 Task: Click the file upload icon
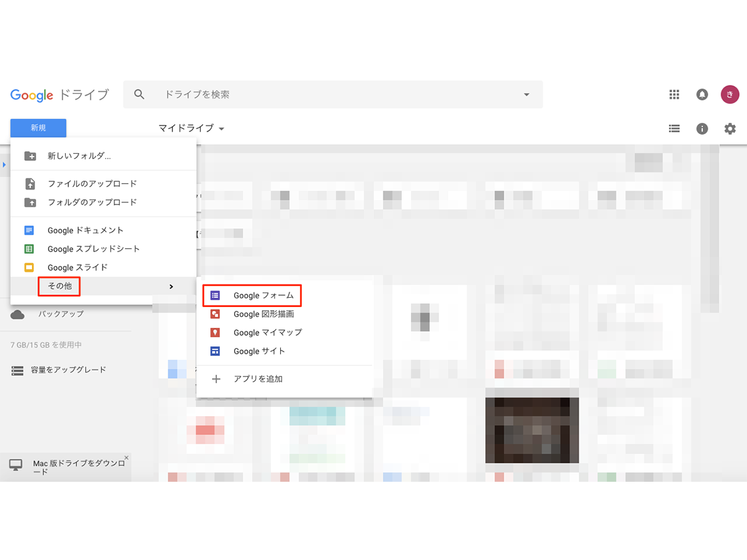pyautogui.click(x=30, y=183)
